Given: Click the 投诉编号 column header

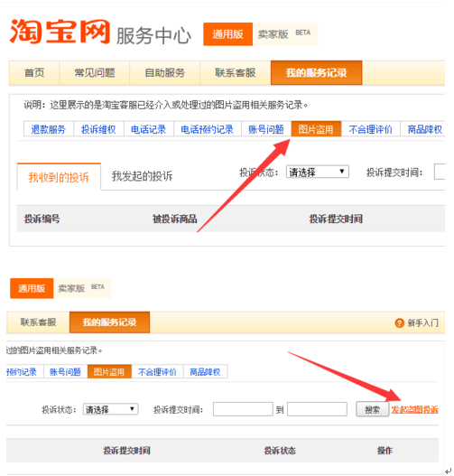Looking at the screenshot, I should coord(42,219).
